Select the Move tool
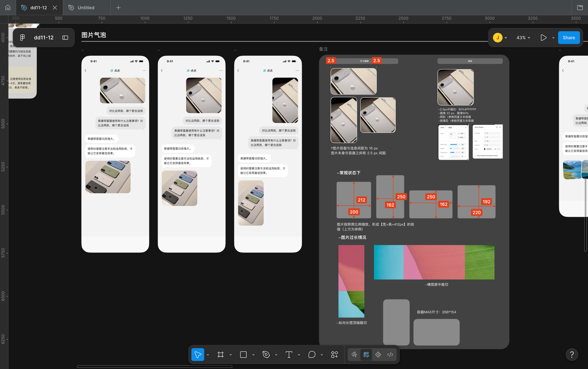 click(198, 355)
